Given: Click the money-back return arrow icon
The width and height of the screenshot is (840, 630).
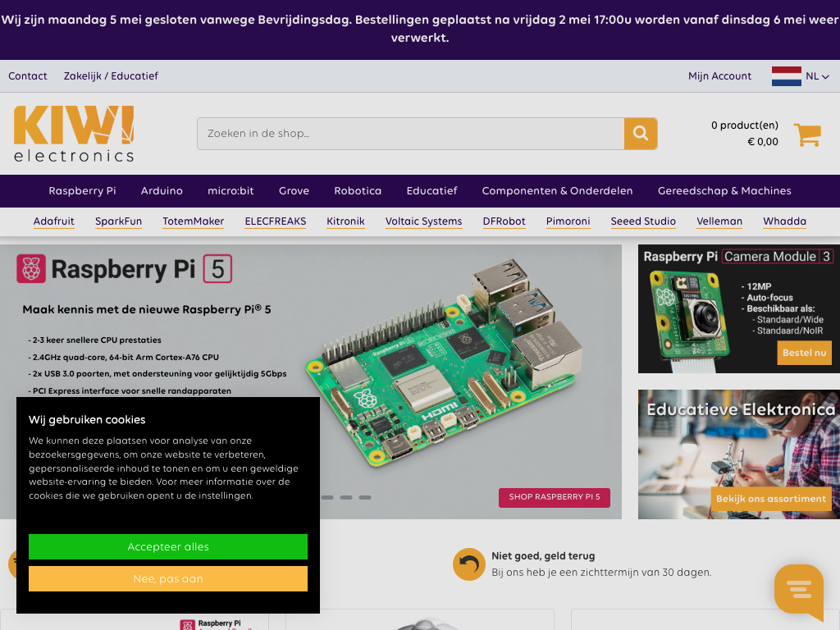Looking at the screenshot, I should tap(468, 564).
